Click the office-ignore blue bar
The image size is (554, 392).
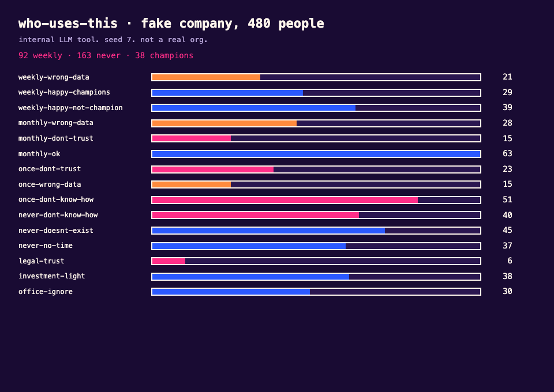pyautogui.click(x=231, y=292)
